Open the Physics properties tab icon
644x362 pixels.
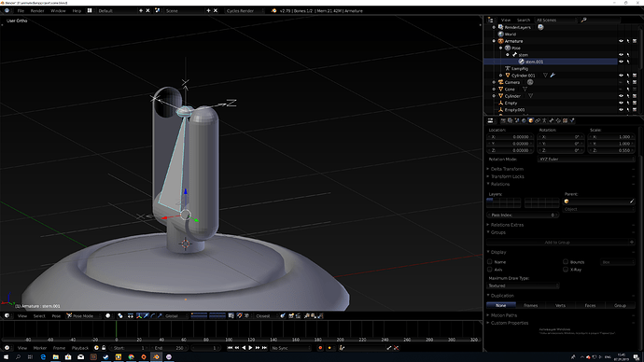pos(572,120)
